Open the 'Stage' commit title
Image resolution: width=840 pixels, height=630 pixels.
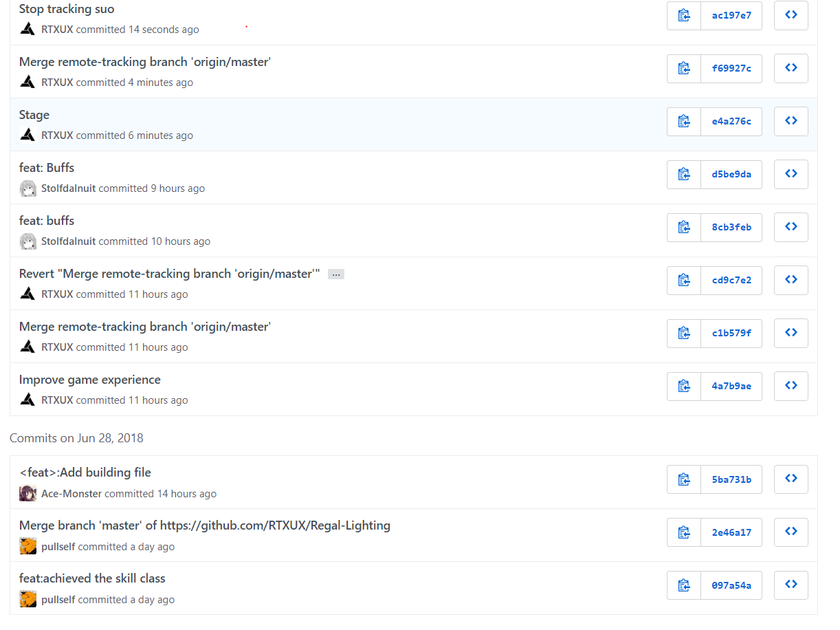[x=34, y=115]
